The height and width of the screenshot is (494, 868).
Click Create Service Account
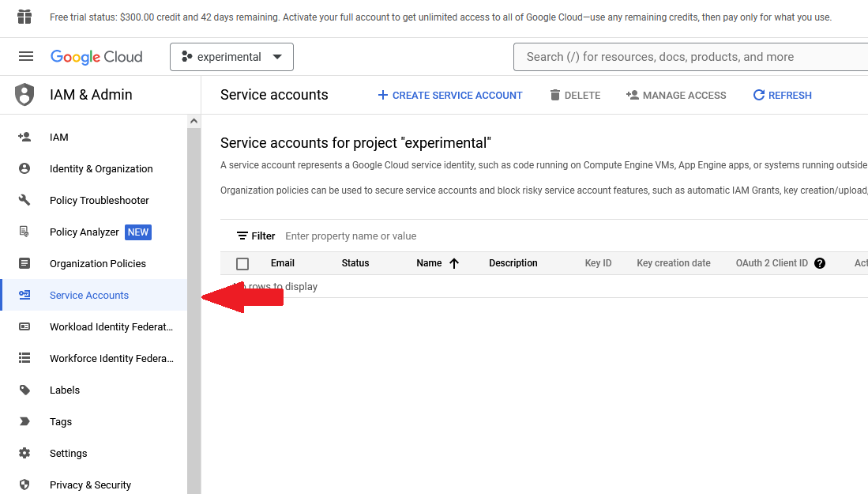pyautogui.click(x=449, y=95)
